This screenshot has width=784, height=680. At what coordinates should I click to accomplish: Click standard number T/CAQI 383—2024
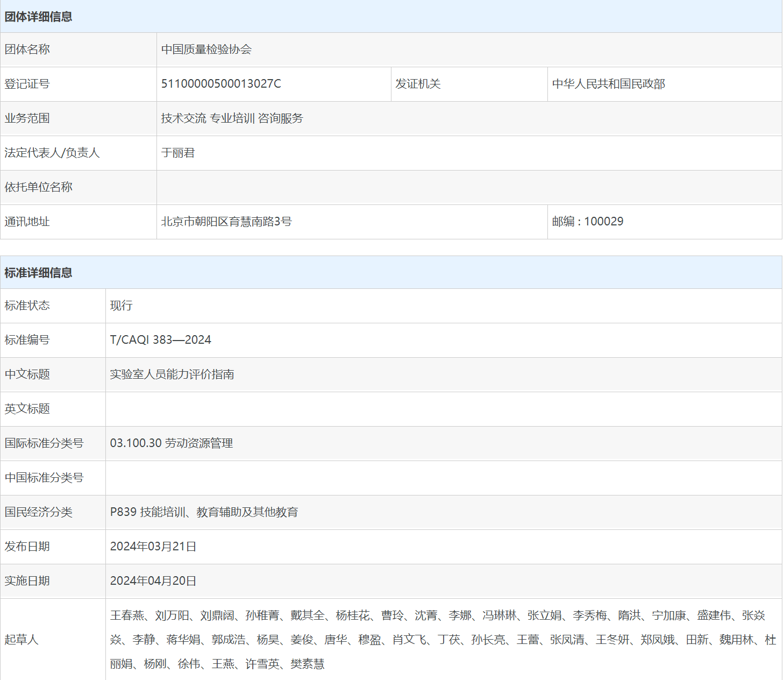point(161,340)
